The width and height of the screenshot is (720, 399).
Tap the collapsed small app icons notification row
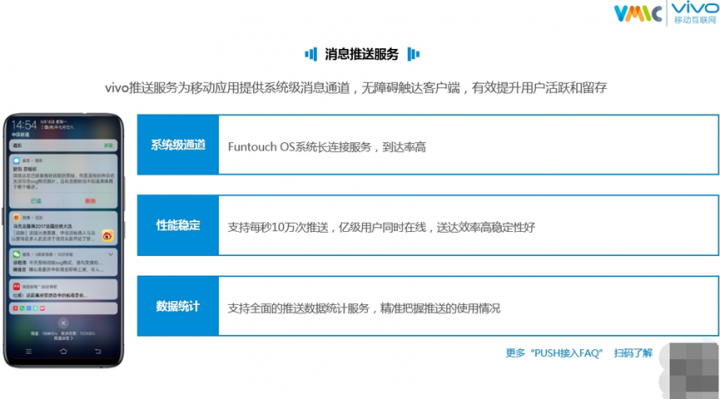(63, 308)
